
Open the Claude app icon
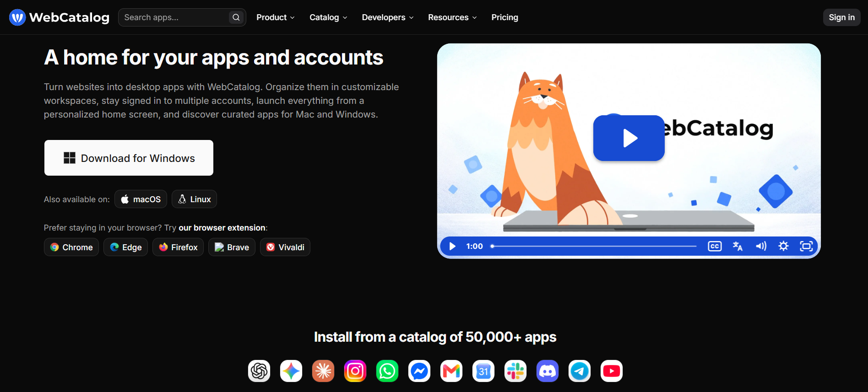pyautogui.click(x=323, y=371)
